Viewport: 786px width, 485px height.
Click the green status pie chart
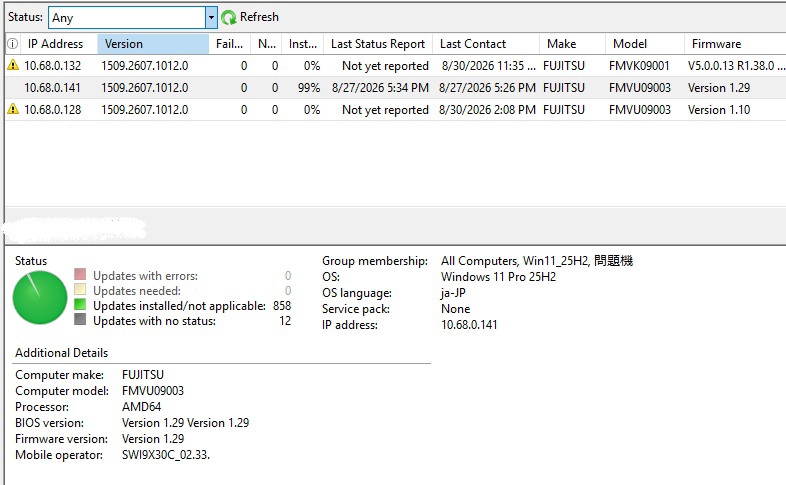pos(40,298)
